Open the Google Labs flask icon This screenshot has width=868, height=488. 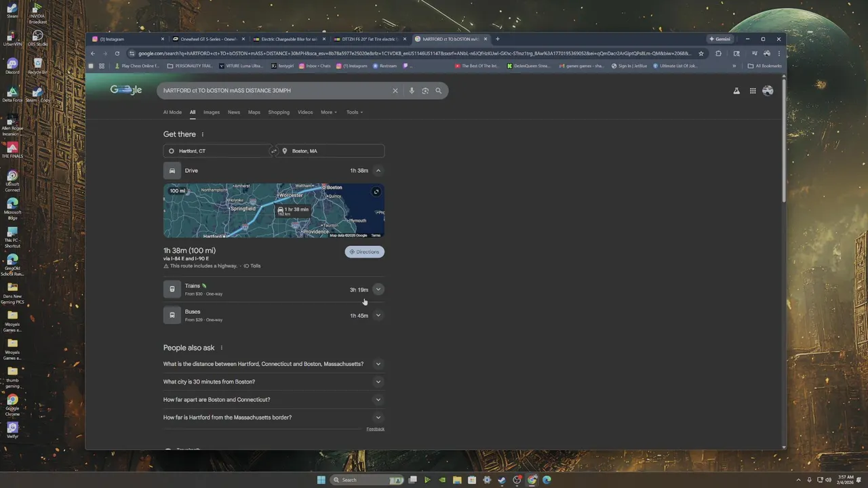736,91
